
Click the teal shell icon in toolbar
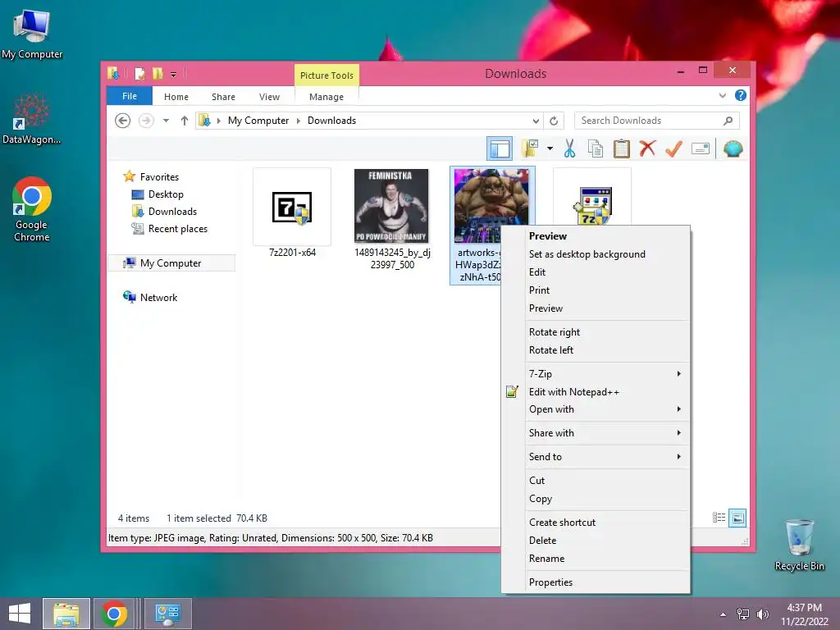[x=733, y=149]
